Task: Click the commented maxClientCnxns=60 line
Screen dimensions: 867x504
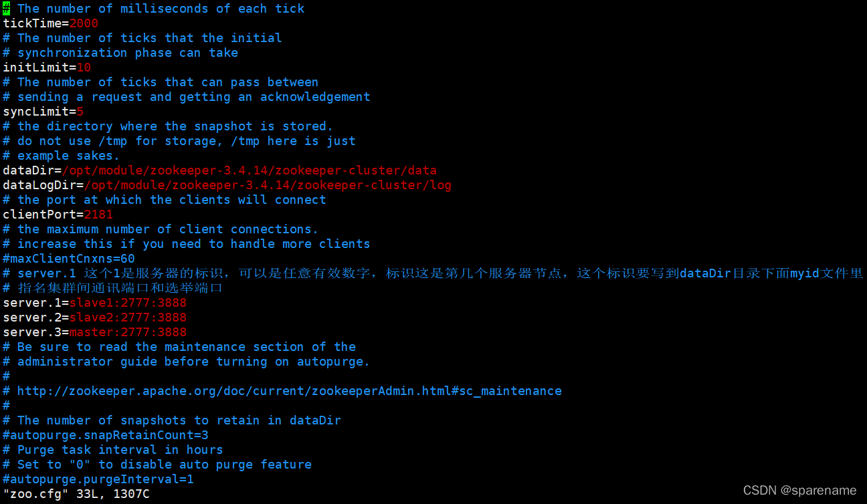Action: [69, 259]
